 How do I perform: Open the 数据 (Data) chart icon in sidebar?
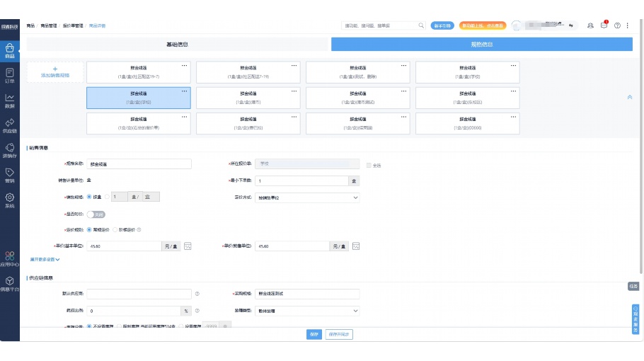[x=10, y=100]
